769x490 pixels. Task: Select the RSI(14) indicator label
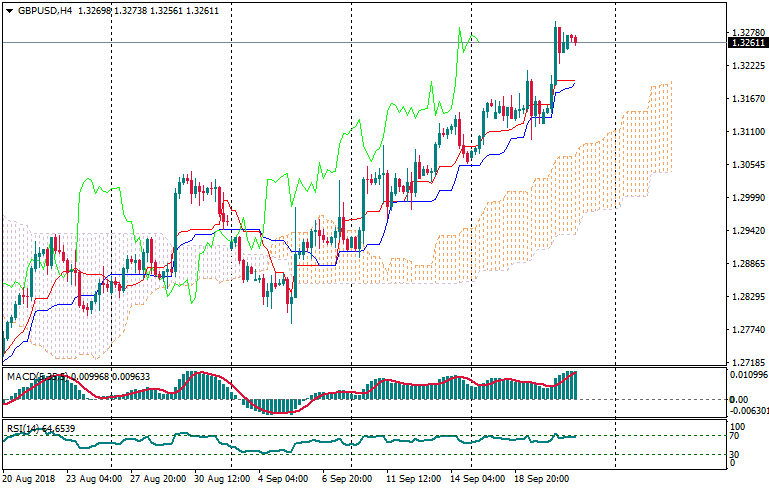[20, 428]
